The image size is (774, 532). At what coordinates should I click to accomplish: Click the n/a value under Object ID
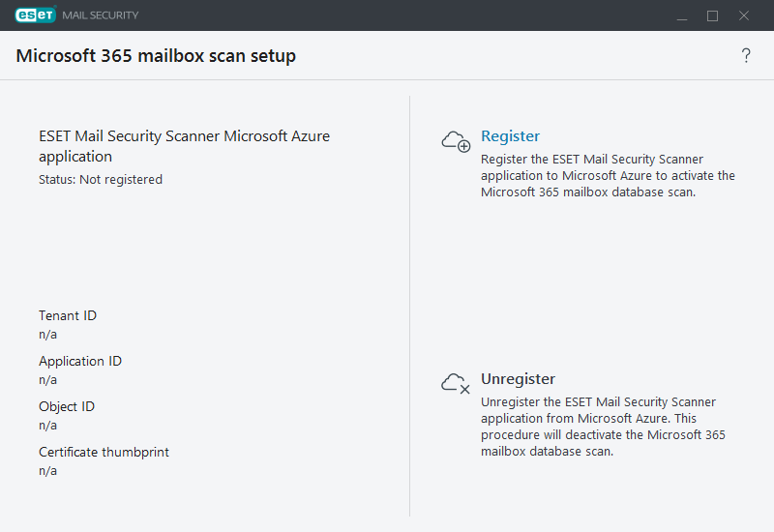pos(48,426)
